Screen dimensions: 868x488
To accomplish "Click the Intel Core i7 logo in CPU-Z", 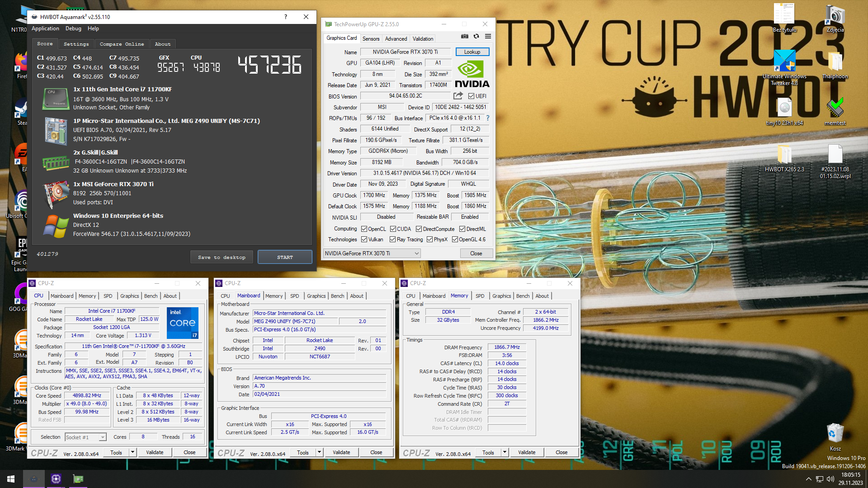I will click(182, 323).
